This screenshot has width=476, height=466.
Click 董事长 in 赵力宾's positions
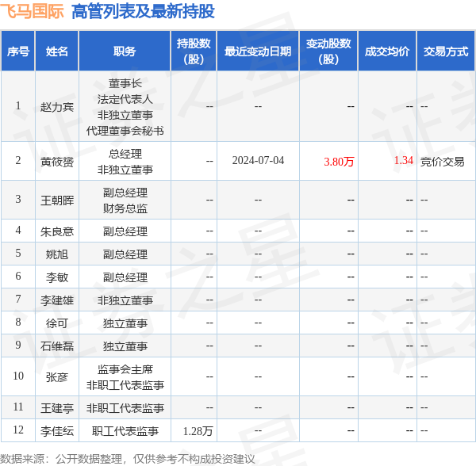(125, 83)
